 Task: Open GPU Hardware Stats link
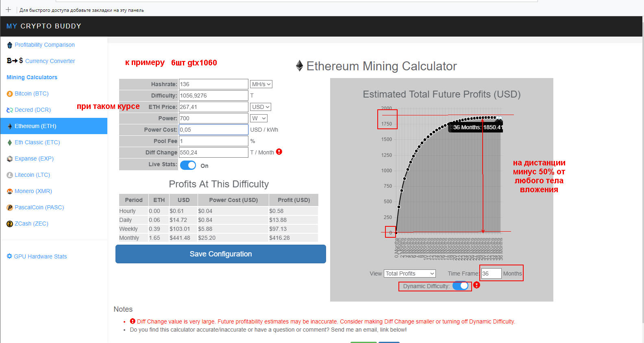(x=40, y=256)
